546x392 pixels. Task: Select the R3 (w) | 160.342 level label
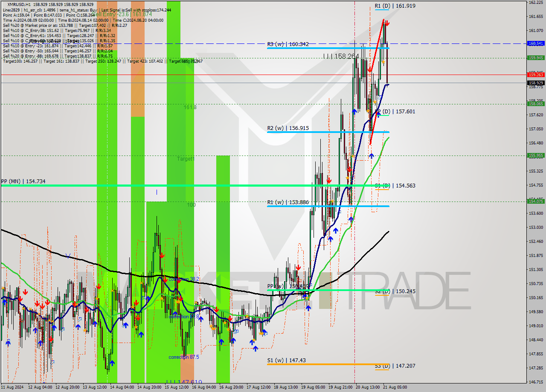(288, 44)
